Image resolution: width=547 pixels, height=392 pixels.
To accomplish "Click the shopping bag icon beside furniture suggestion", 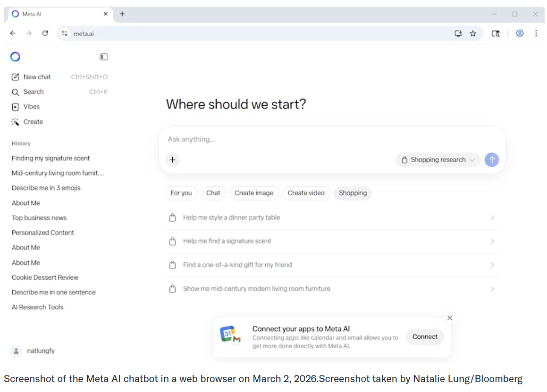I will (x=172, y=289).
